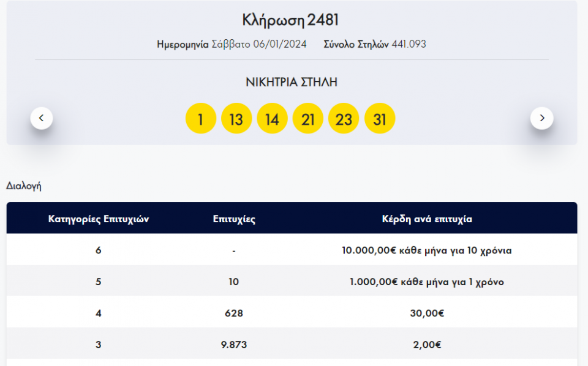Click the Επιτυχίες column header
The width and height of the screenshot is (588, 366).
[234, 219]
